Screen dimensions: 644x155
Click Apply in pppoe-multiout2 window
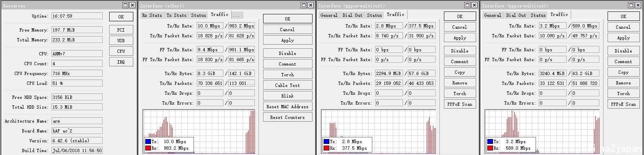pyautogui.click(x=623, y=38)
